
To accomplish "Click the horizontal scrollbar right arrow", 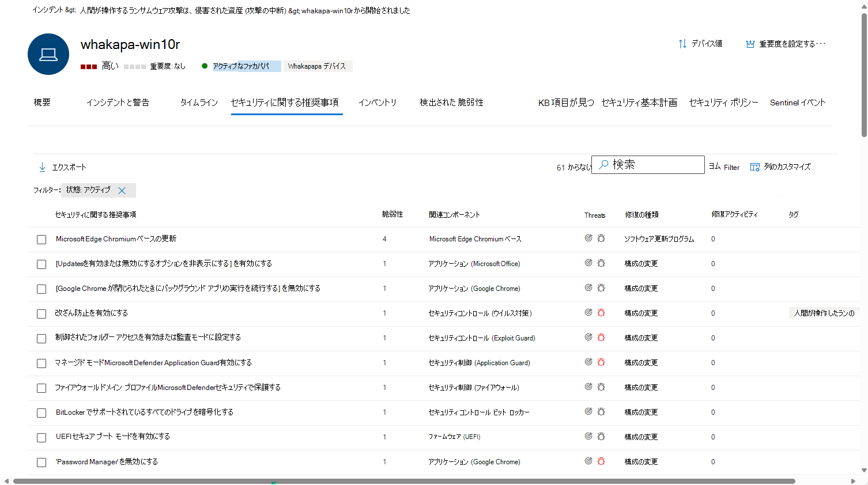I will click(854, 481).
